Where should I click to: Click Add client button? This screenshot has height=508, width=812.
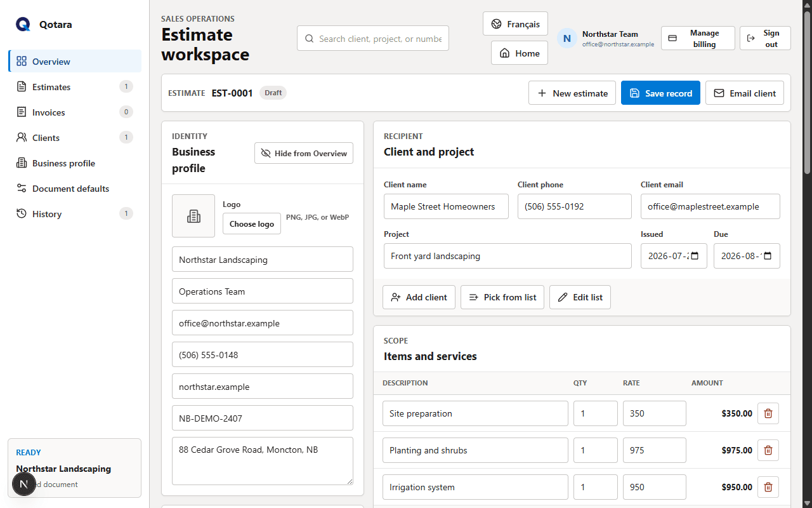[419, 297]
